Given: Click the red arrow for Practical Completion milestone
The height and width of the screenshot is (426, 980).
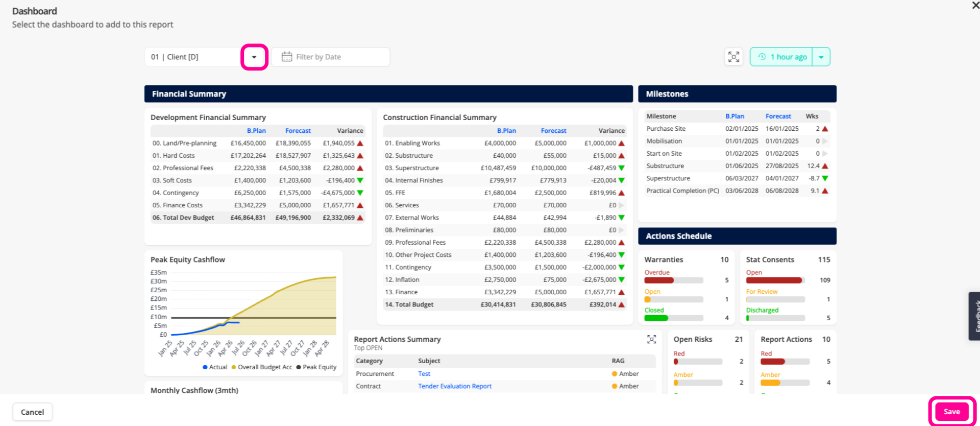Looking at the screenshot, I should (825, 191).
